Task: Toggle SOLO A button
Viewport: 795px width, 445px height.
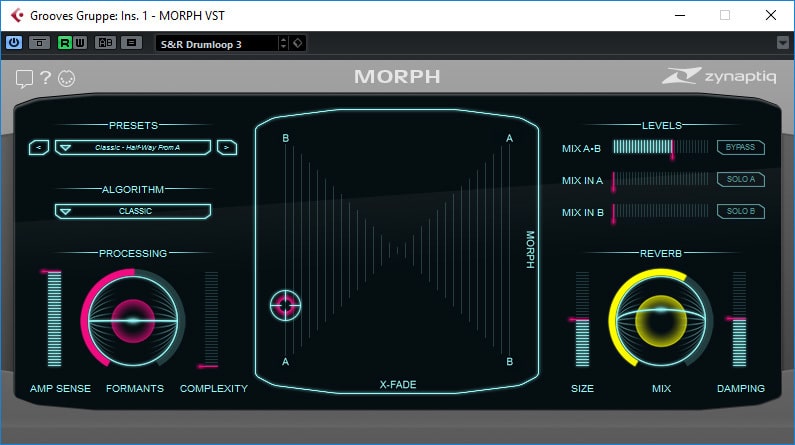Action: (741, 179)
